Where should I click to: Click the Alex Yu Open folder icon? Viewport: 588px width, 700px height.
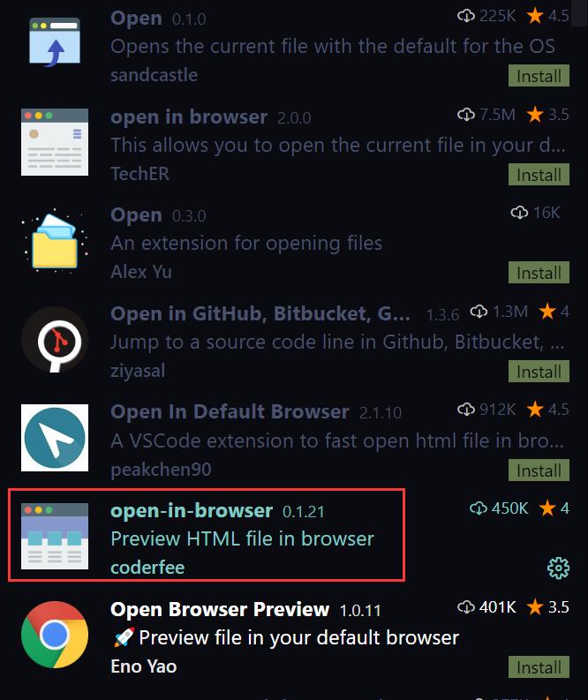(x=55, y=241)
